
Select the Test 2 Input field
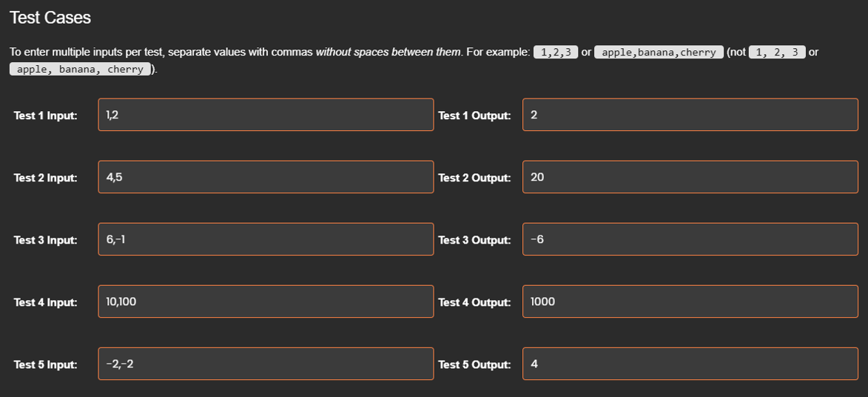tap(265, 177)
